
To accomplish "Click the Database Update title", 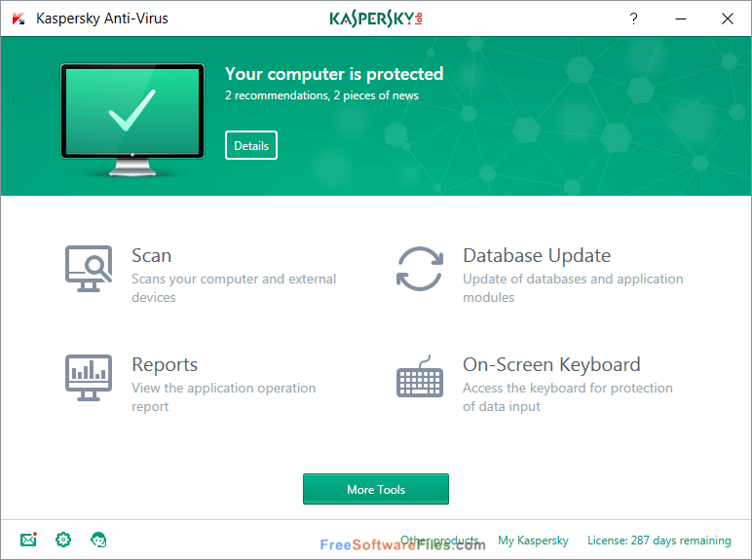I will coord(537,255).
